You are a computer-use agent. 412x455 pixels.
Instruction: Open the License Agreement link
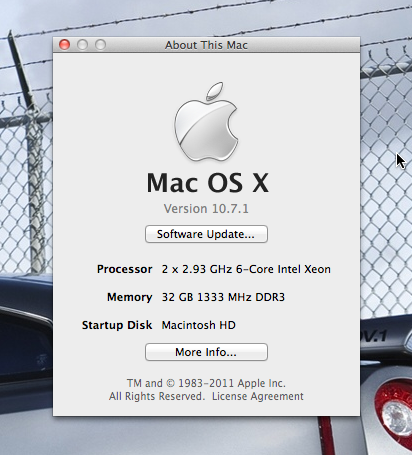click(x=258, y=396)
